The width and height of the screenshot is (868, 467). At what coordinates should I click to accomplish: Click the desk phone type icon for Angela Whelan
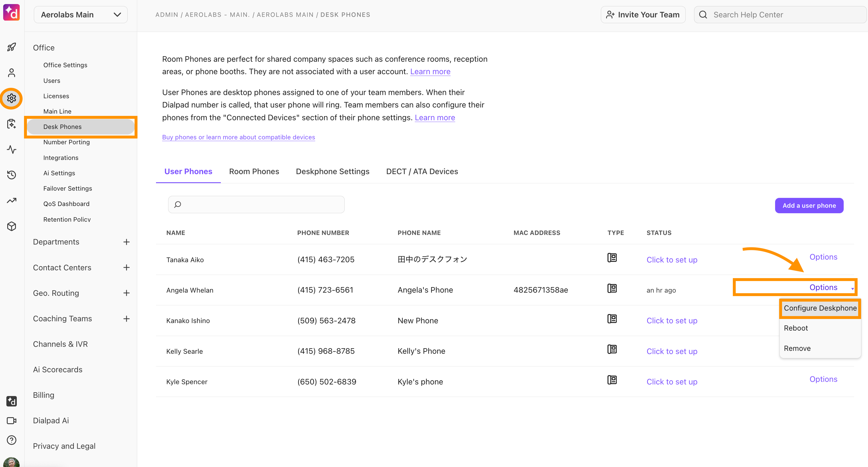coord(612,288)
